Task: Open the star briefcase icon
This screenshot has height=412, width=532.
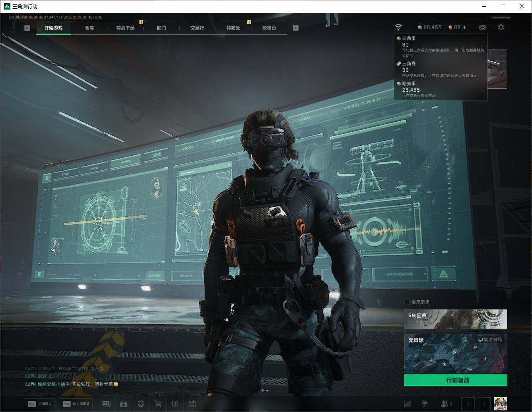Action: tap(124, 404)
